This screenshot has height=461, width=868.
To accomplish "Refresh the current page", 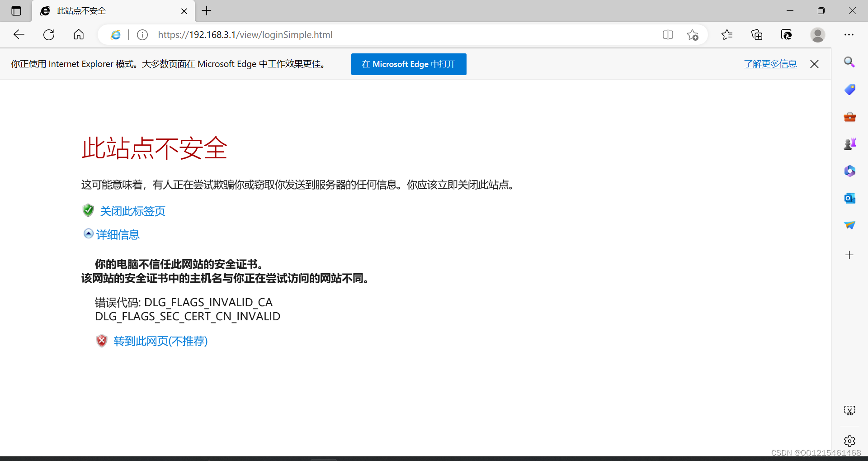I will point(48,34).
